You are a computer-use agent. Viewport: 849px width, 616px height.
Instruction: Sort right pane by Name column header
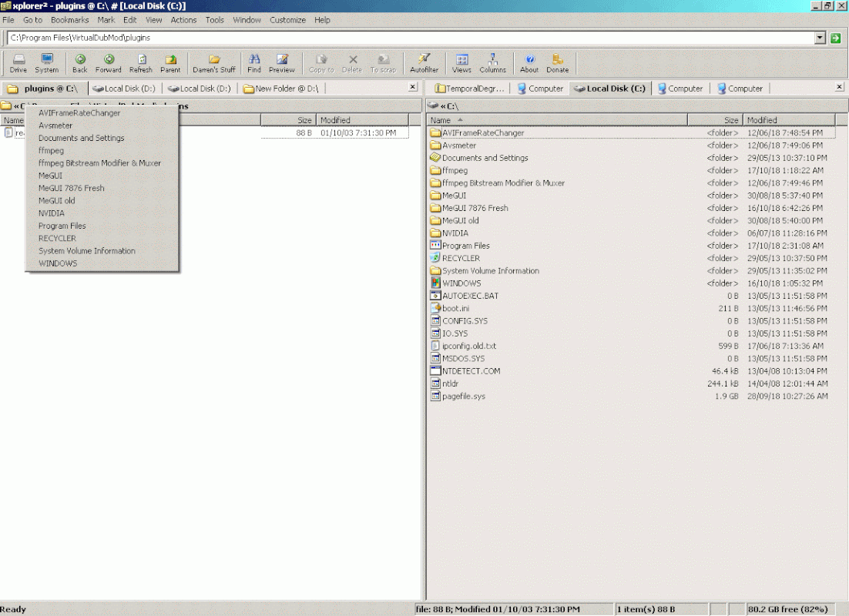(x=557, y=120)
